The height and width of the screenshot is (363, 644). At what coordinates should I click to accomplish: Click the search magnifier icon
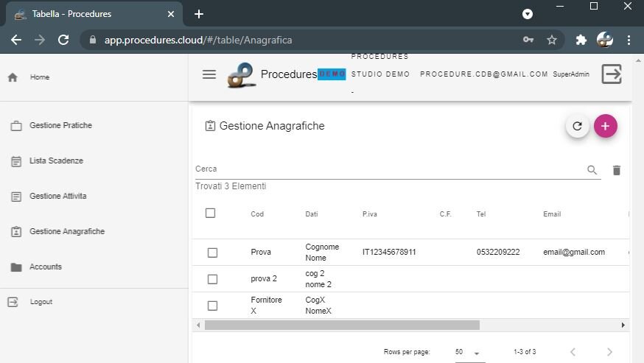tap(592, 169)
